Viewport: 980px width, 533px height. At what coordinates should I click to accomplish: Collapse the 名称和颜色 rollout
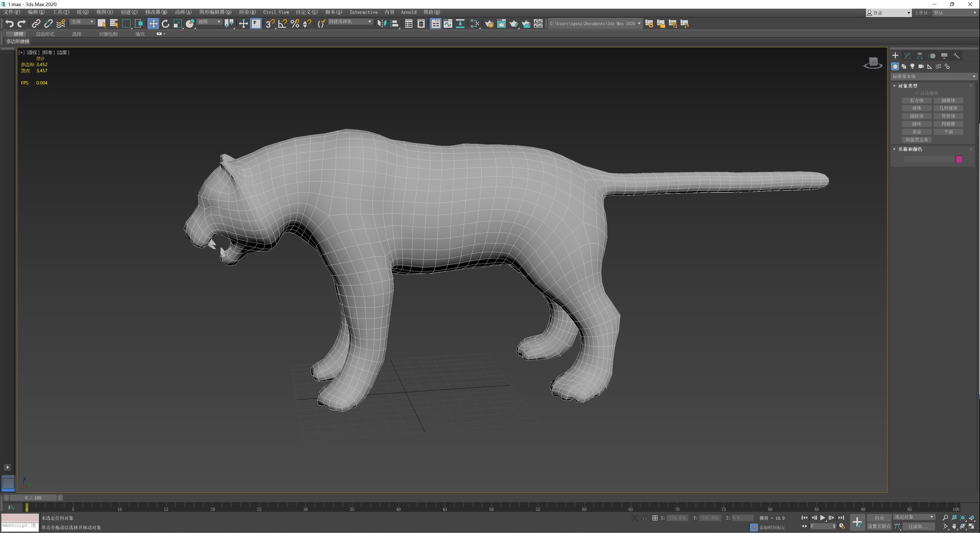click(x=910, y=149)
